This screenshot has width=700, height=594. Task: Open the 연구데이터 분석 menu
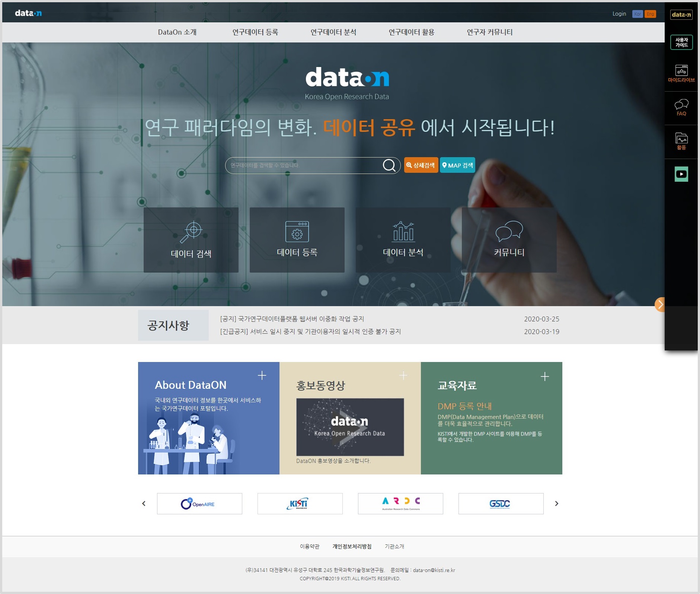click(333, 32)
